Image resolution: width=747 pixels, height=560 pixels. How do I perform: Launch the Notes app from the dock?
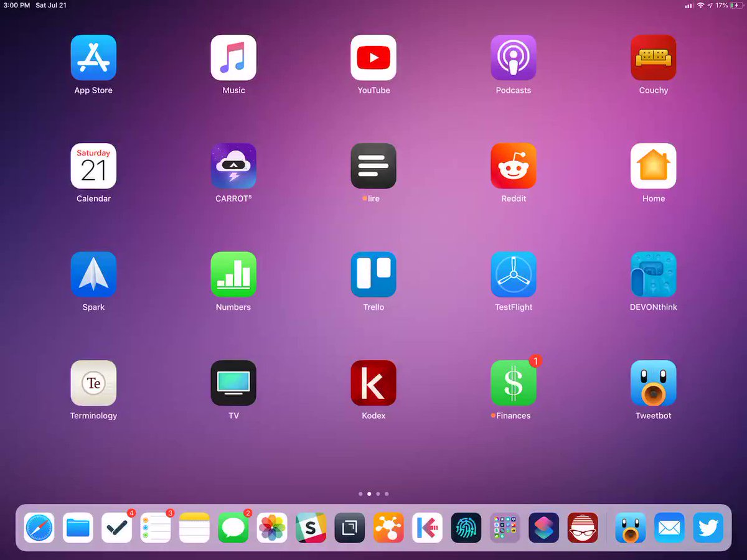coord(194,528)
